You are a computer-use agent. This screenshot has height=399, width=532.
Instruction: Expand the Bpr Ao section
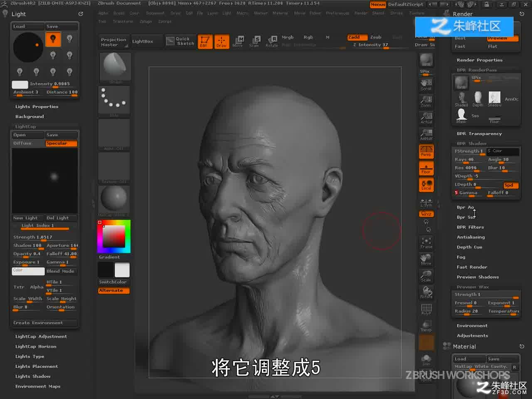[465, 207]
